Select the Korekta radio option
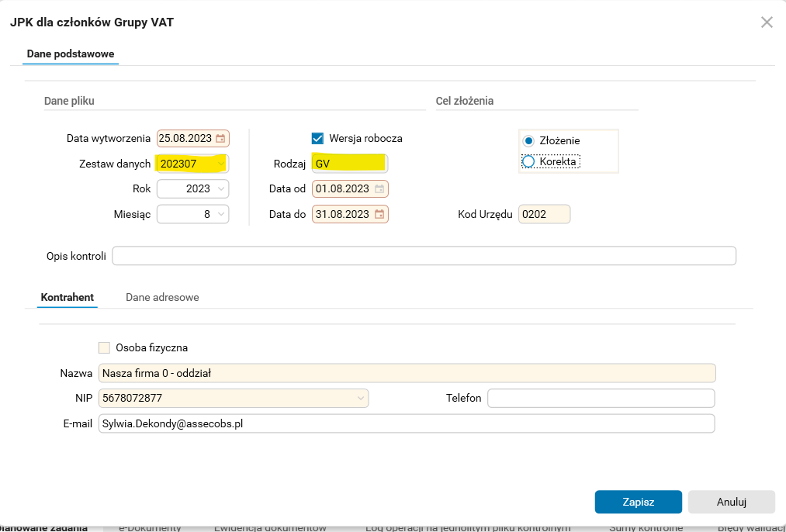Screen dimensions: 786x532 pyautogui.click(x=529, y=161)
